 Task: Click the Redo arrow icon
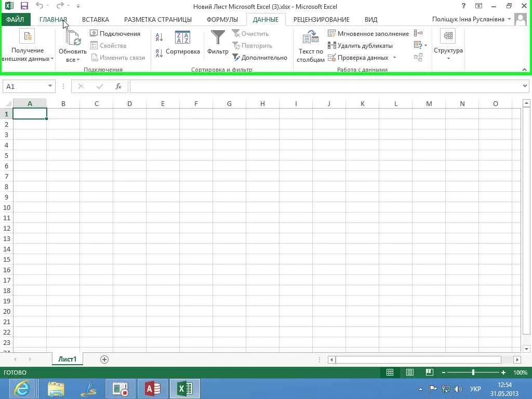point(60,5)
